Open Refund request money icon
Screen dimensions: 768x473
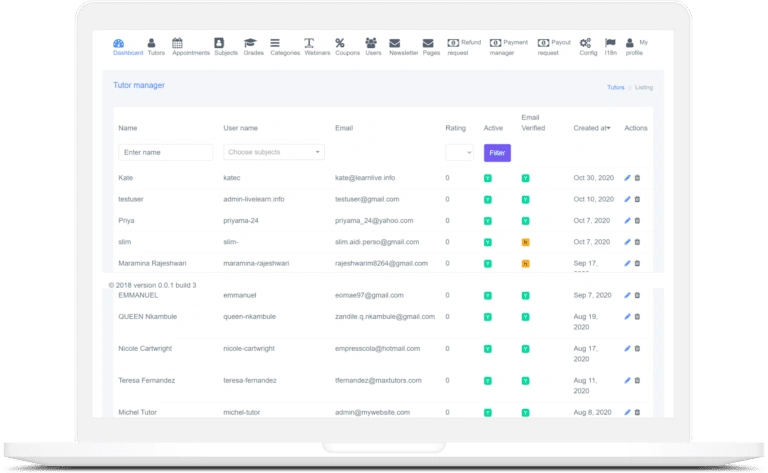coord(453,43)
